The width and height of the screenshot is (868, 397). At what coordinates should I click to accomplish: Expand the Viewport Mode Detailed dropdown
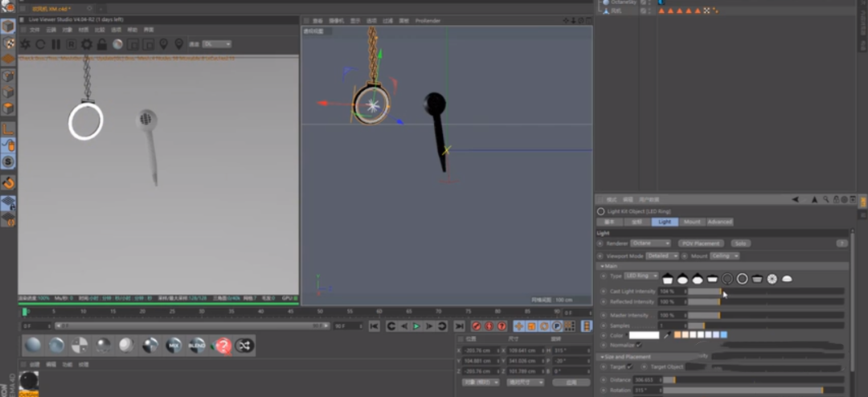[x=663, y=256]
